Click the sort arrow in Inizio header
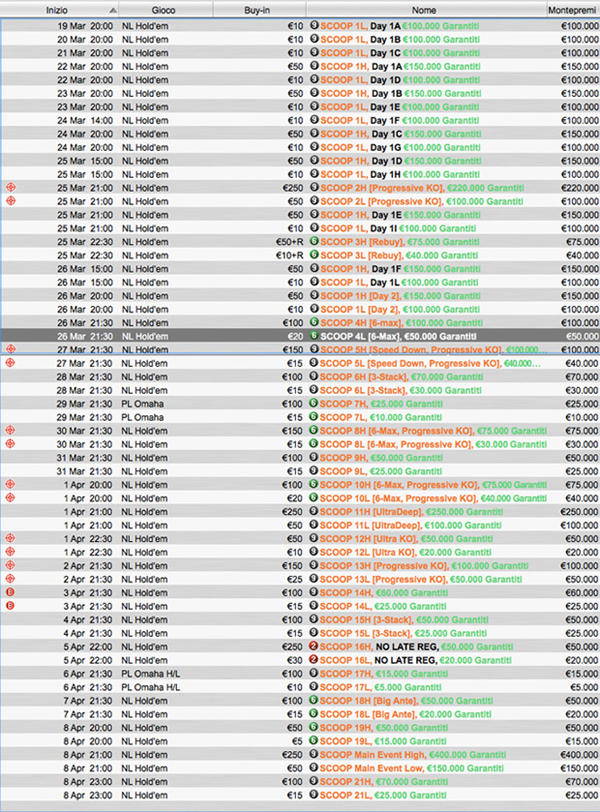The width and height of the screenshot is (600, 812). 113,10
